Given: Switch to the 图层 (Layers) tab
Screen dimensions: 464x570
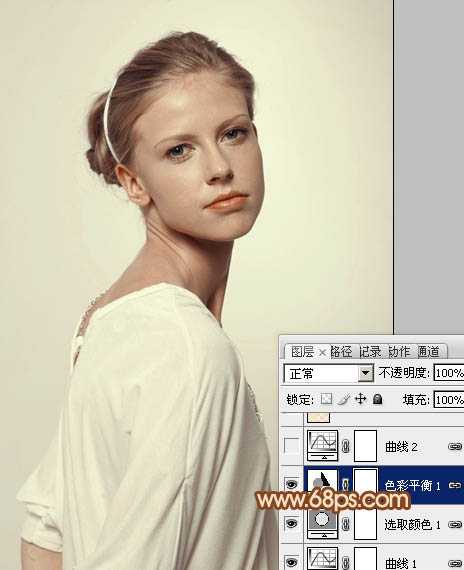Looking at the screenshot, I should point(302,352).
